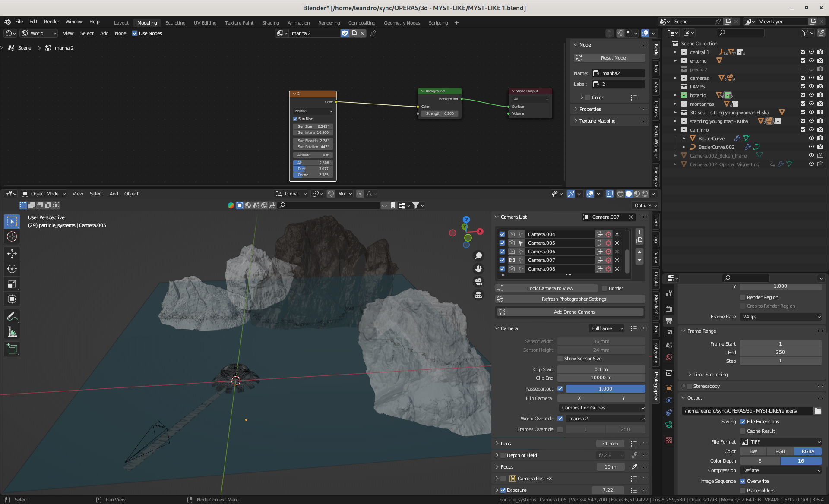Uncheck the World Override checkbox
The width and height of the screenshot is (829, 504).
[x=560, y=419]
